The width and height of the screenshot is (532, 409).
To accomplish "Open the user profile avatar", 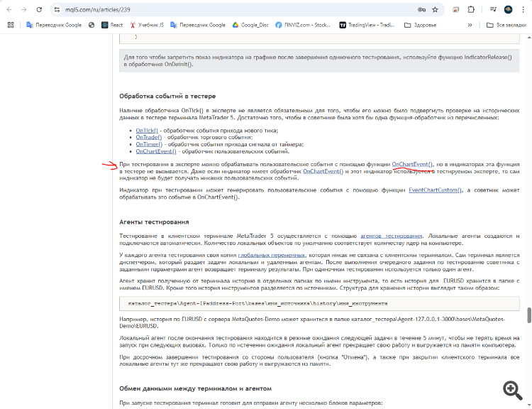I will point(508,9).
